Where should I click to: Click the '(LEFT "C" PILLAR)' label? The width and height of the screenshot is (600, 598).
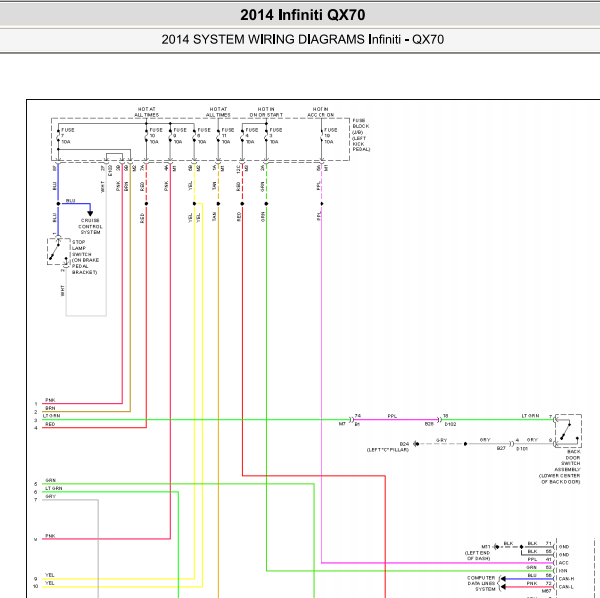[388, 450]
